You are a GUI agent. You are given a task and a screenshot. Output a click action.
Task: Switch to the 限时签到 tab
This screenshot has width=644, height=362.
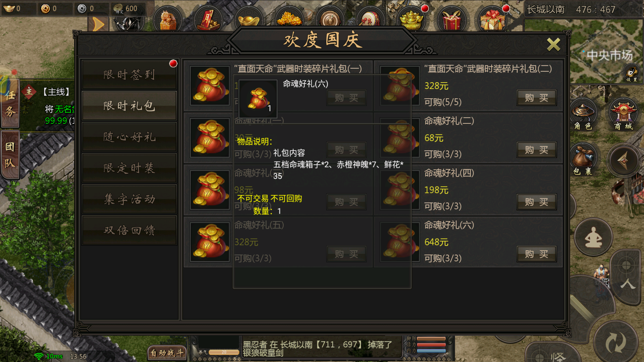(x=129, y=74)
